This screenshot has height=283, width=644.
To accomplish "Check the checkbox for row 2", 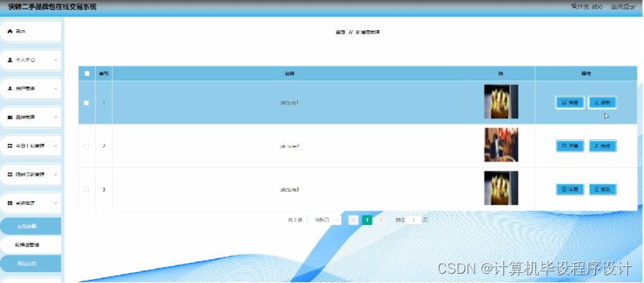I will click(x=86, y=146).
